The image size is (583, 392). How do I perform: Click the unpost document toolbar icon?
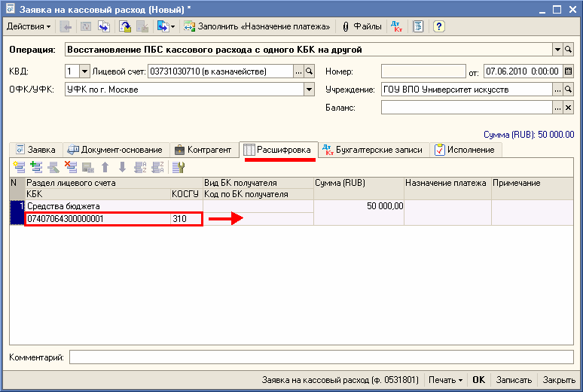[142, 27]
